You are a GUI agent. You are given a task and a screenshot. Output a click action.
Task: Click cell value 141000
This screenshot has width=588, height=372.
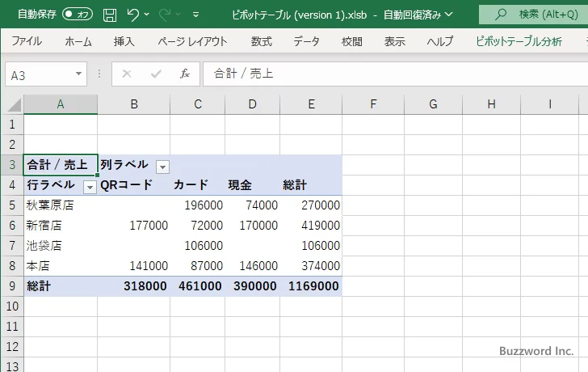pos(134,266)
